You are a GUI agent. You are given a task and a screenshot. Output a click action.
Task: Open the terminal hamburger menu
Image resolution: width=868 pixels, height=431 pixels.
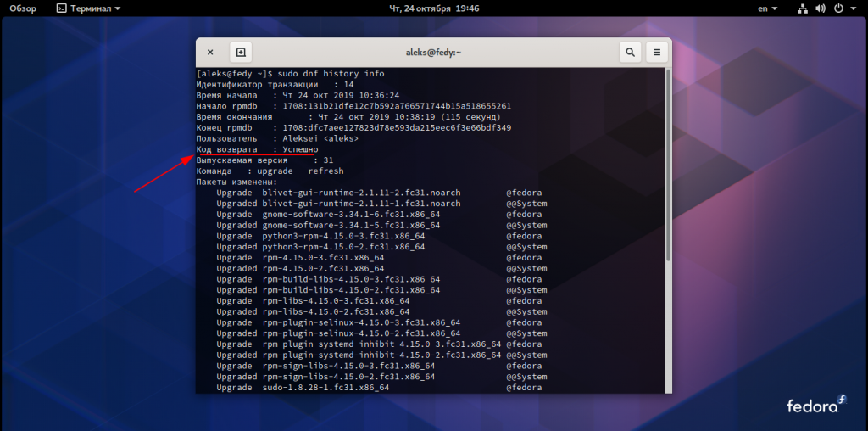coord(657,53)
